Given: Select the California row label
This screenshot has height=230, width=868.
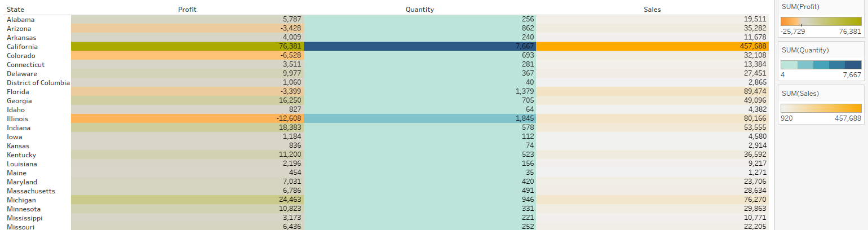Looking at the screenshot, I should (x=21, y=47).
